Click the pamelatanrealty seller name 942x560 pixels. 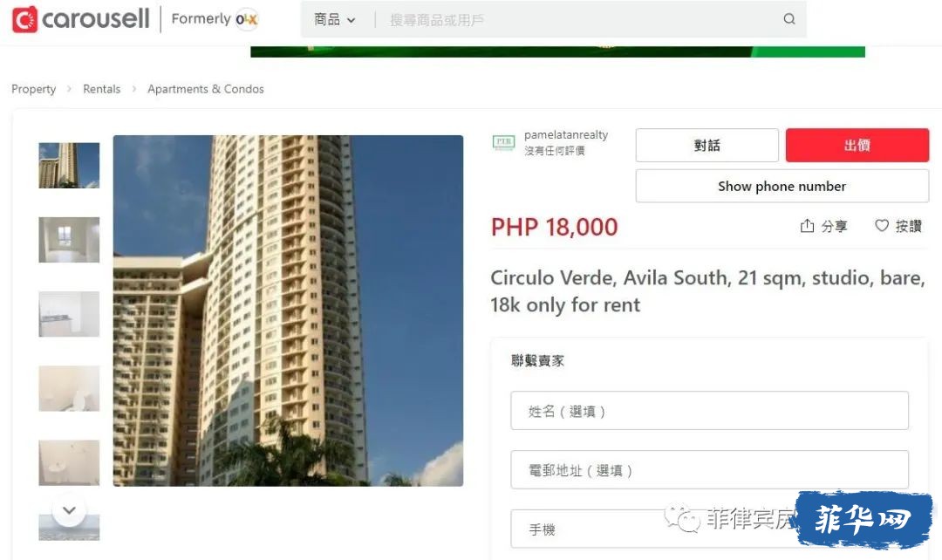(x=566, y=134)
